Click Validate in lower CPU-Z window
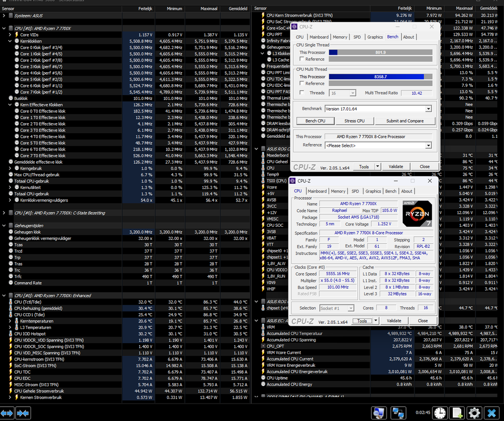The width and height of the screenshot is (504, 421). (394, 321)
